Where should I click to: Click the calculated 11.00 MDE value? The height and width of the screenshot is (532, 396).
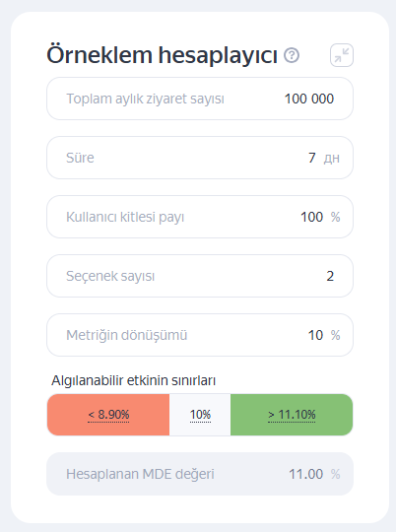pos(305,474)
